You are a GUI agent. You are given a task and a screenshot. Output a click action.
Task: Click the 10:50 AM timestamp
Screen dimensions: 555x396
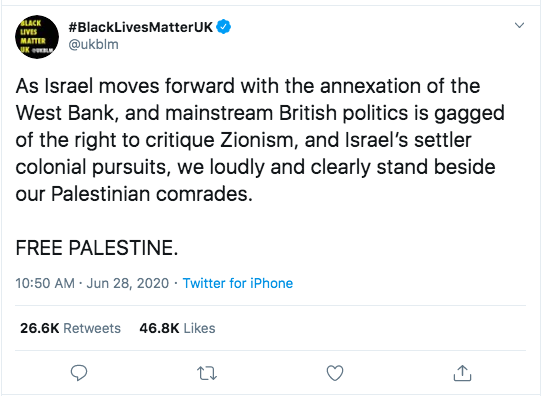(45, 283)
